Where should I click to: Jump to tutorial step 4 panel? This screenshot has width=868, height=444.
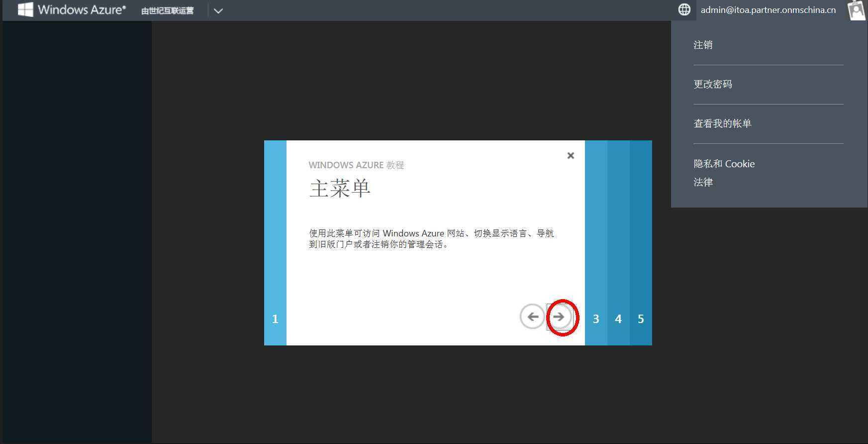(618, 243)
